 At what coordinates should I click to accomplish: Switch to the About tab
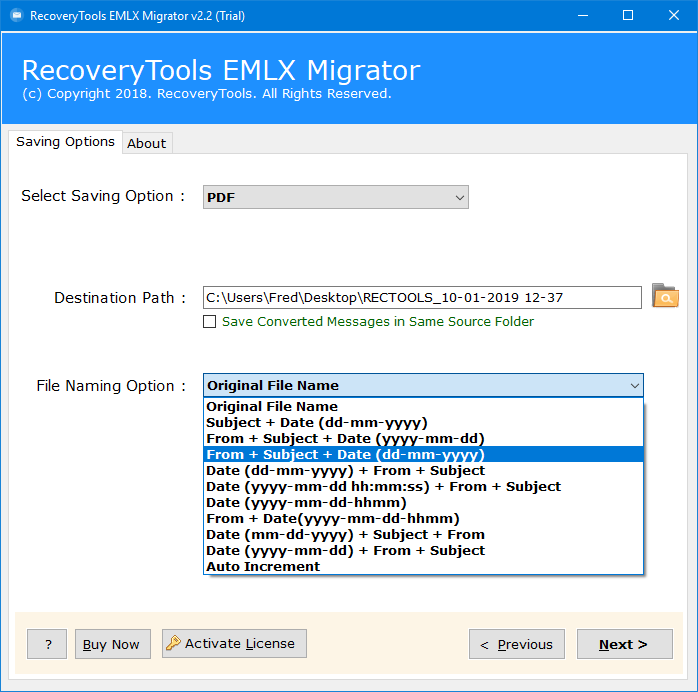pos(147,143)
